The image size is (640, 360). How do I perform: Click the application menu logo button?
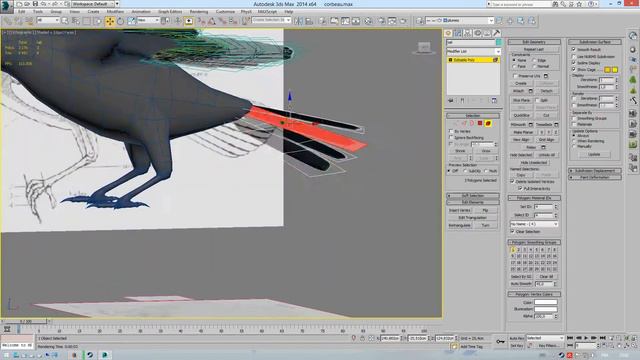[7, 7]
